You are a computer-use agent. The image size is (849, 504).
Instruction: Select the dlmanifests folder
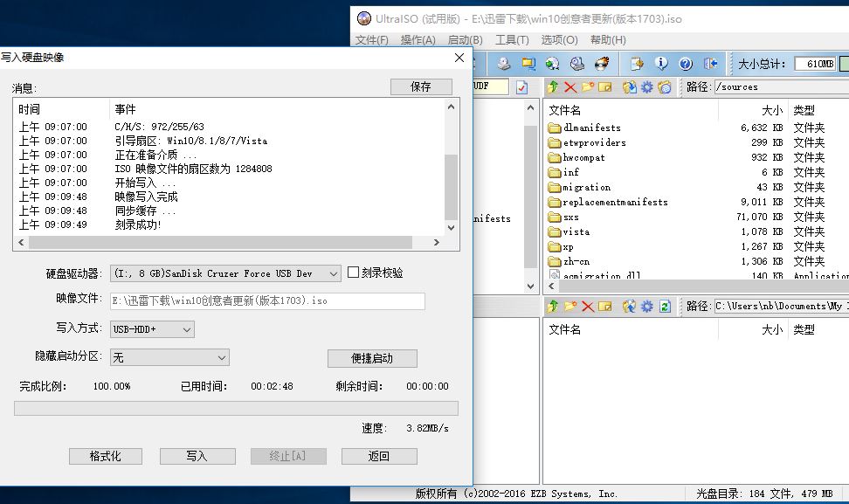coord(584,128)
